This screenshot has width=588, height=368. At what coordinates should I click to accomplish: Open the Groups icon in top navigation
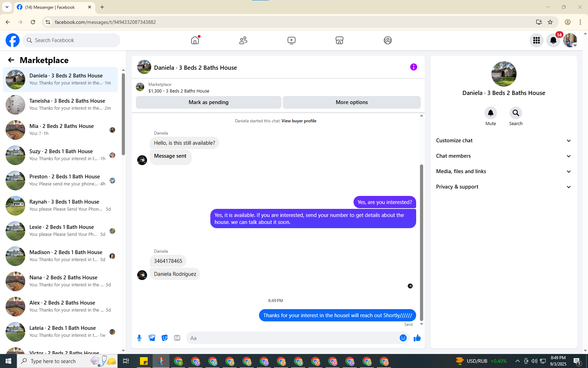[388, 40]
